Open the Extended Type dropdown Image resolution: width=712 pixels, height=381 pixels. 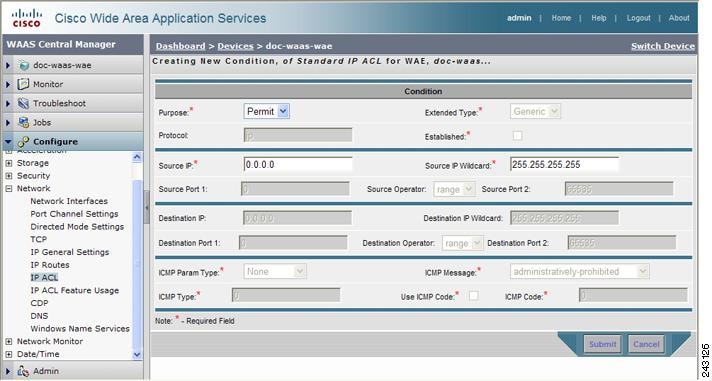(x=535, y=112)
